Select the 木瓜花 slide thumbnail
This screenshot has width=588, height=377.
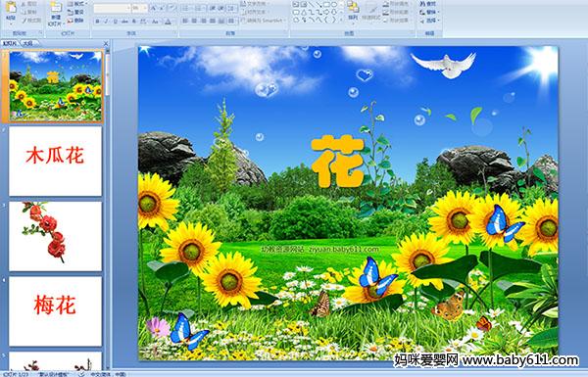click(x=55, y=162)
